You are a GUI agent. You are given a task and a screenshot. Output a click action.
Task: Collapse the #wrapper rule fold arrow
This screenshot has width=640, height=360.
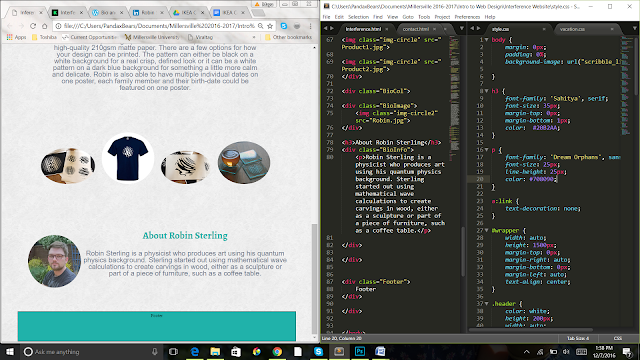(x=487, y=230)
